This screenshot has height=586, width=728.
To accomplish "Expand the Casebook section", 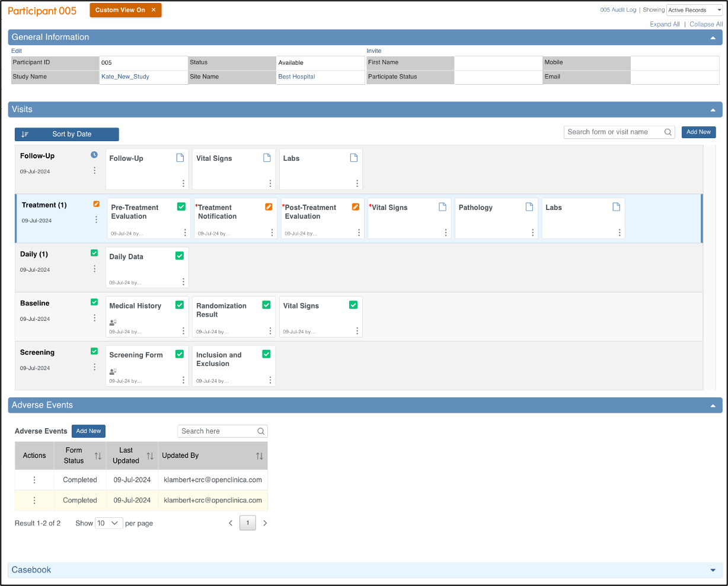I will point(713,571).
